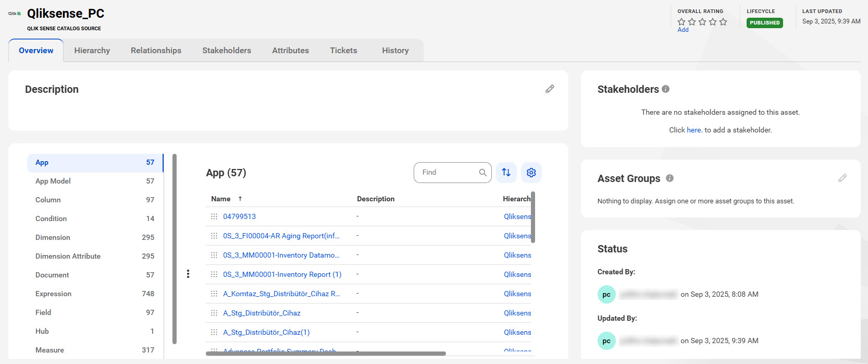Click the drag handle for A_Stg_Distribütör_Cihaz(1) row
This screenshot has height=364, width=868.
214,332
